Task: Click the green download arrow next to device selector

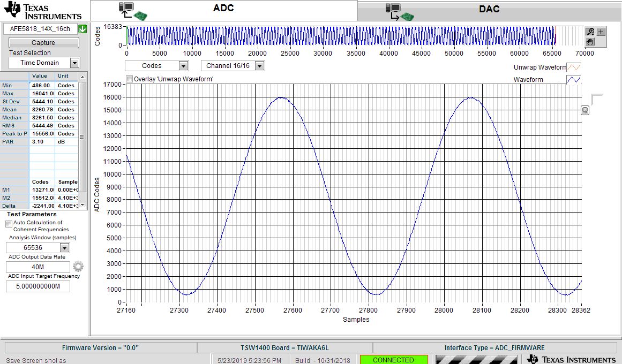Action: 83,29
